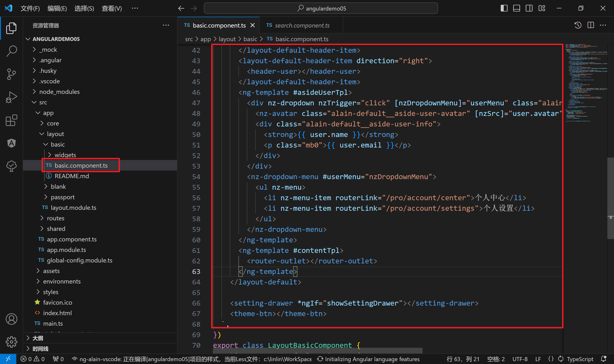Open the timeline history icon in the editor toolbar
Image resolution: width=614 pixels, height=364 pixels.
[578, 25]
